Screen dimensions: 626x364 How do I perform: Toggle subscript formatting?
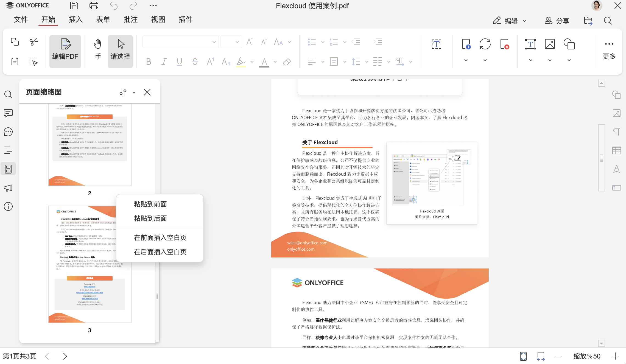pyautogui.click(x=226, y=62)
